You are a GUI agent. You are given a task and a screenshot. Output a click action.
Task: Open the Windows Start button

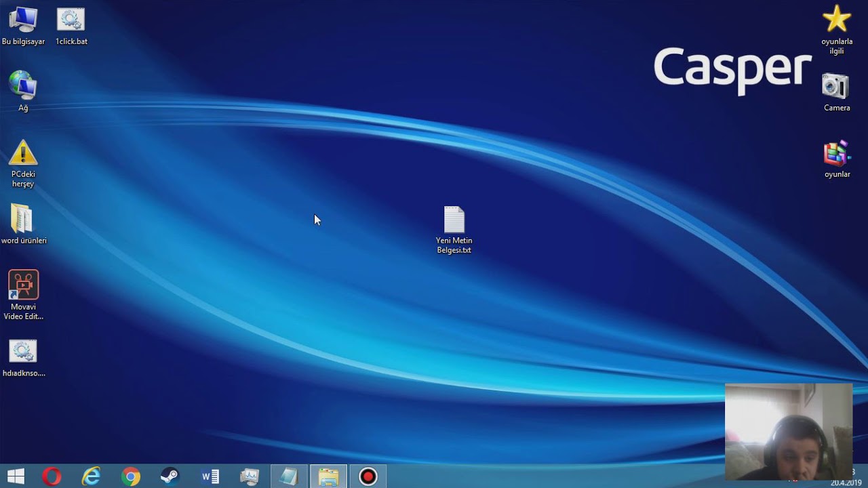pyautogui.click(x=16, y=476)
